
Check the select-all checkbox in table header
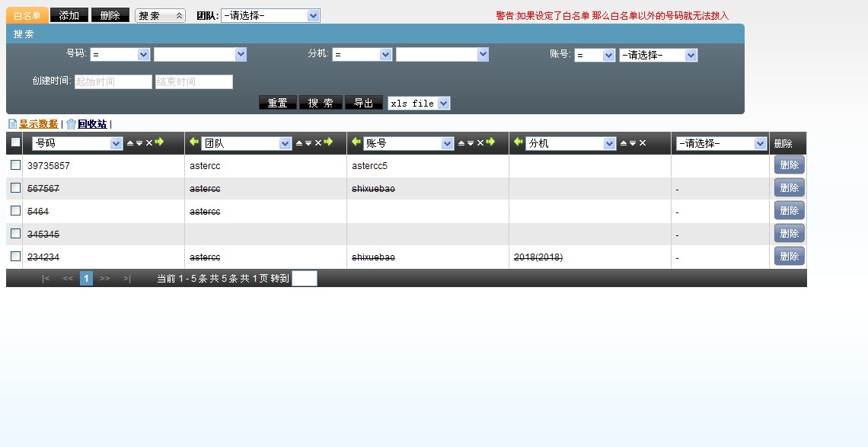pos(15,142)
